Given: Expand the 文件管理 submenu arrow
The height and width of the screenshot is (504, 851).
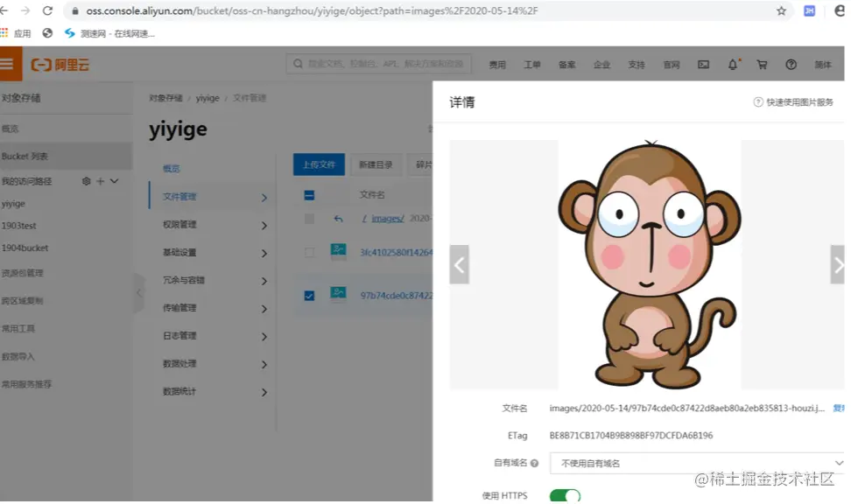Looking at the screenshot, I should 264,198.
